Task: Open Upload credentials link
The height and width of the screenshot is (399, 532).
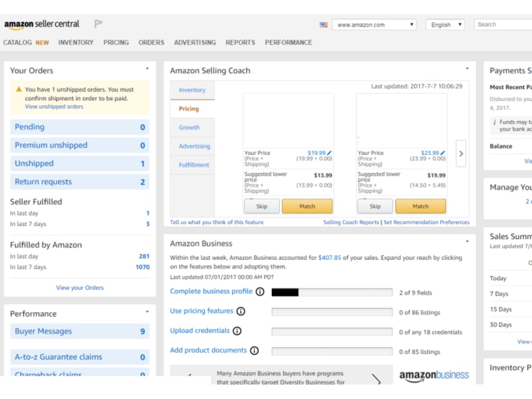Action: (x=199, y=330)
